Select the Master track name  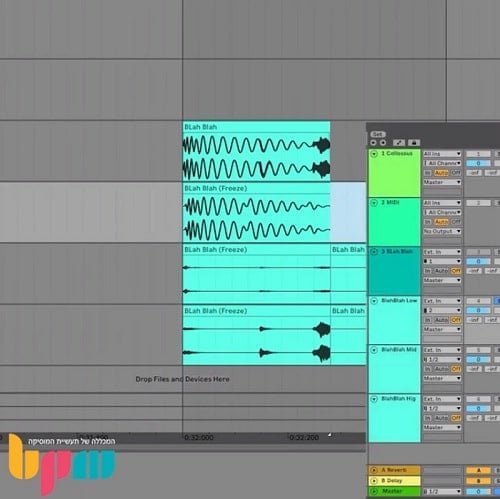click(x=392, y=491)
